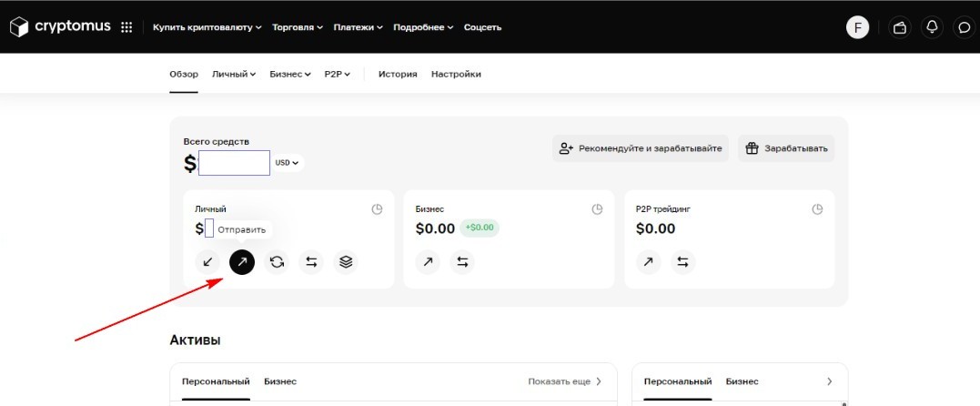The width and height of the screenshot is (980, 406).
Task: Click the receive arrow icon in the Личный card
Action: click(x=207, y=262)
